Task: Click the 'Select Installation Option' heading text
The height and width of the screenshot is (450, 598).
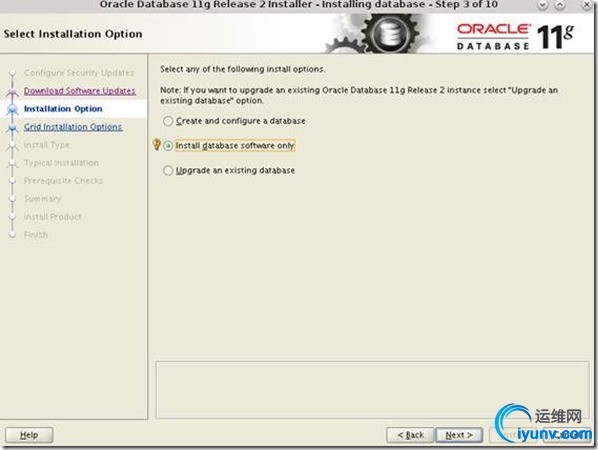Action: click(73, 34)
